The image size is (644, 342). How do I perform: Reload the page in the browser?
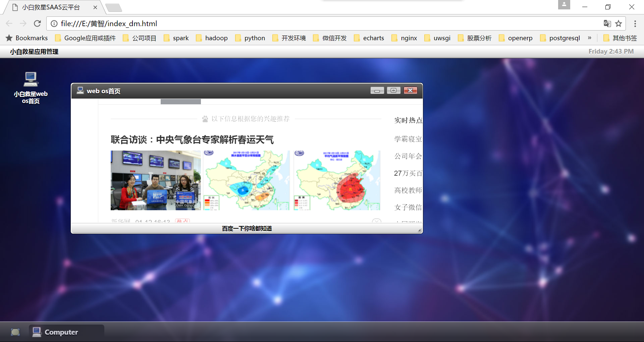tap(37, 23)
